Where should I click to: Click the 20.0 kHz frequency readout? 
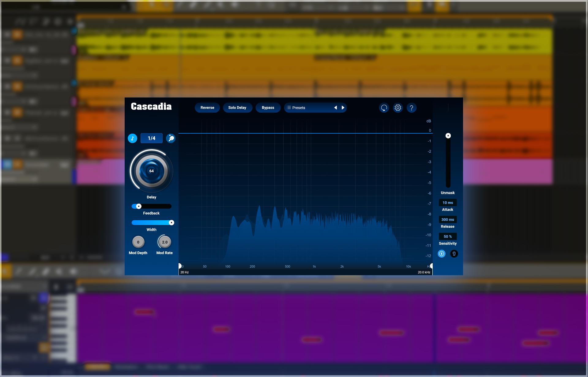click(x=424, y=272)
